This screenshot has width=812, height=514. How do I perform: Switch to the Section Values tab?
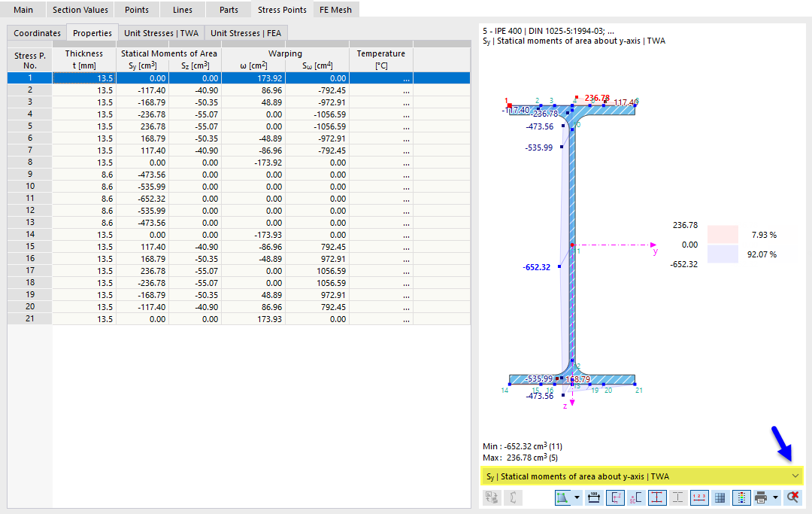click(x=80, y=10)
